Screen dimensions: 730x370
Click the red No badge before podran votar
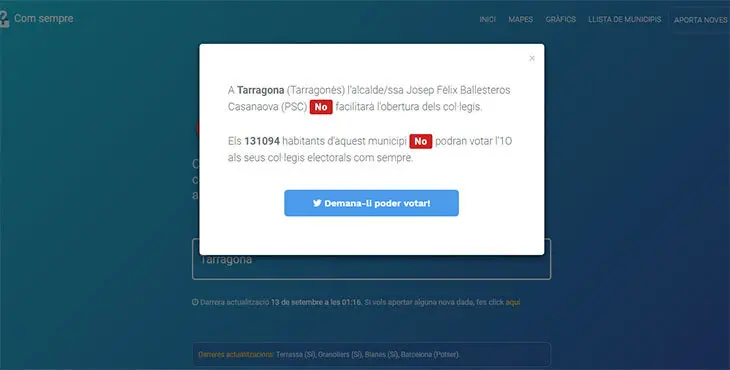point(420,141)
